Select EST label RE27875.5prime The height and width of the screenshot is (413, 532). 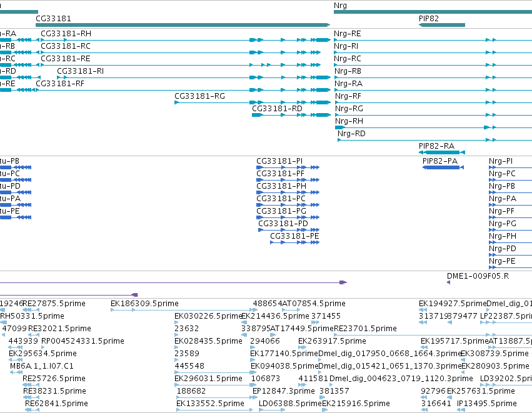tap(54, 304)
